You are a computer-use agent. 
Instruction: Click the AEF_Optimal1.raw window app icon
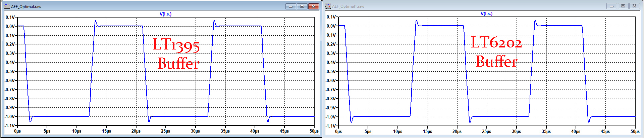point(328,6)
